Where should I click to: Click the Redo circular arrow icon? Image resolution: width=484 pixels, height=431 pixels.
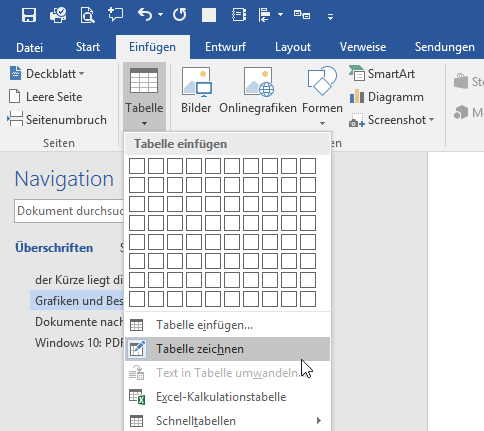pos(180,15)
